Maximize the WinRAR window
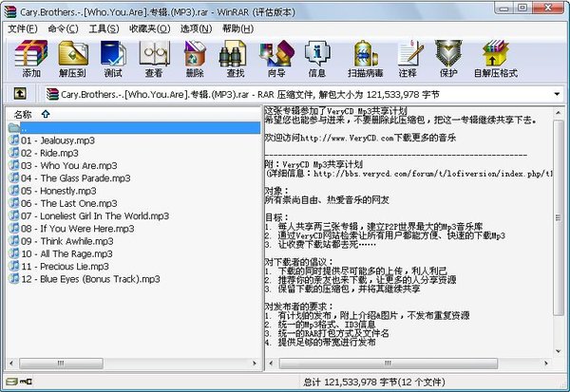Viewport: 570px width, 392px height. (522, 8)
